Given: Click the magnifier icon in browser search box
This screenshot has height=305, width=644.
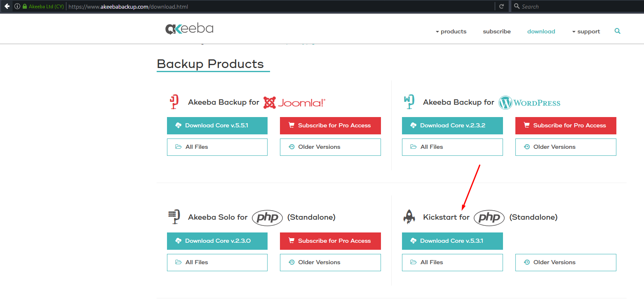Looking at the screenshot, I should [517, 6].
